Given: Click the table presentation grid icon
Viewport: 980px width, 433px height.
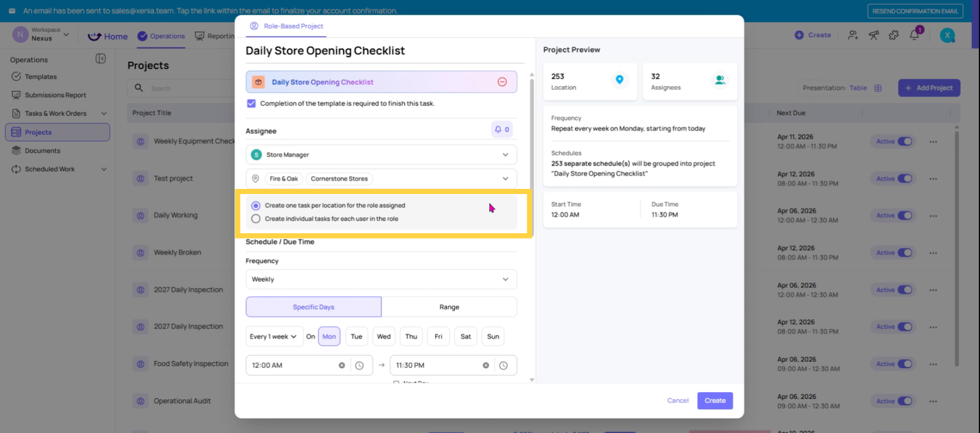Looking at the screenshot, I should (878, 88).
